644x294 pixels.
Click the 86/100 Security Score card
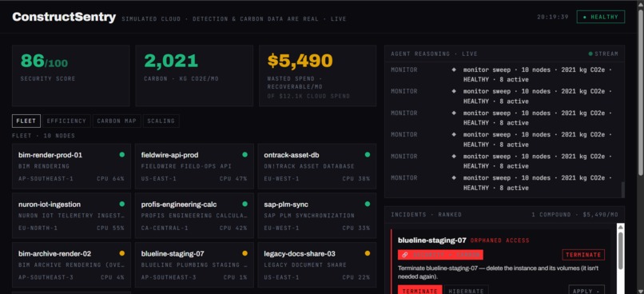(x=70, y=76)
